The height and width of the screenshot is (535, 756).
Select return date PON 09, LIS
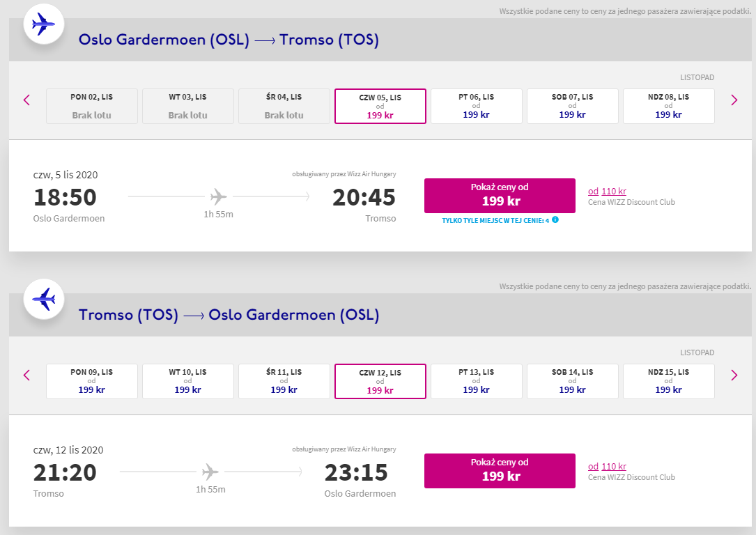(x=91, y=381)
